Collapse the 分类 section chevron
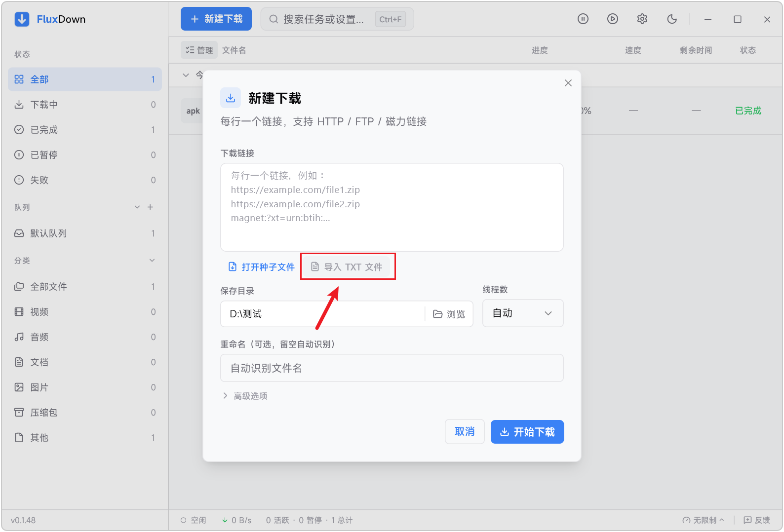Viewport: 784px width, 532px height. pos(152,261)
